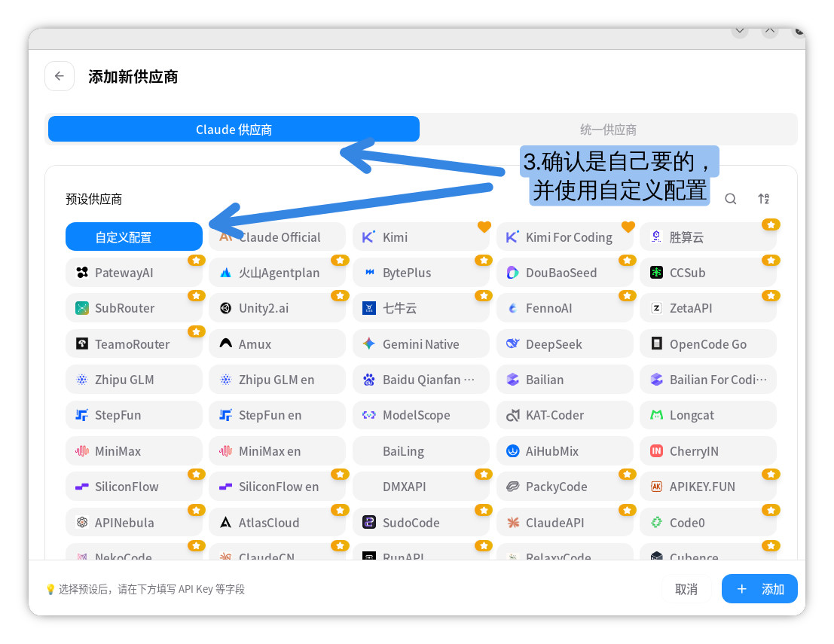Image resolution: width=834 pixels, height=644 pixels.
Task: Choose Kimi For Coding preset
Action: pos(565,237)
